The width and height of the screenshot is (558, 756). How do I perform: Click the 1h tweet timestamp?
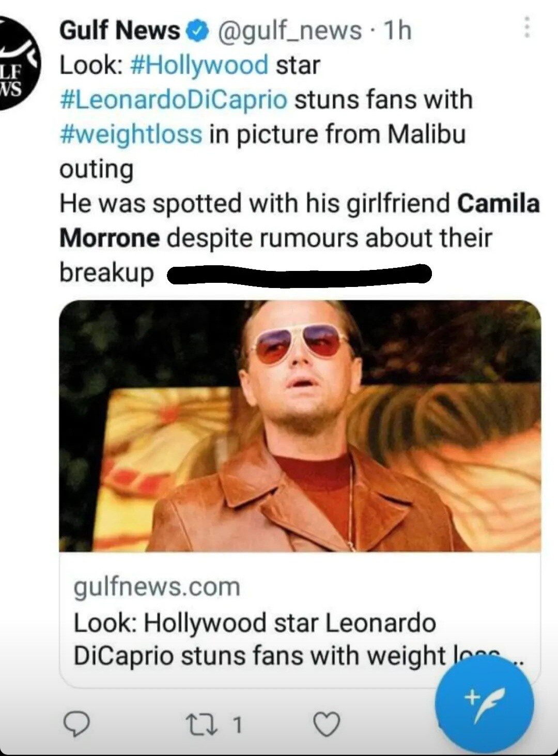[397, 31]
